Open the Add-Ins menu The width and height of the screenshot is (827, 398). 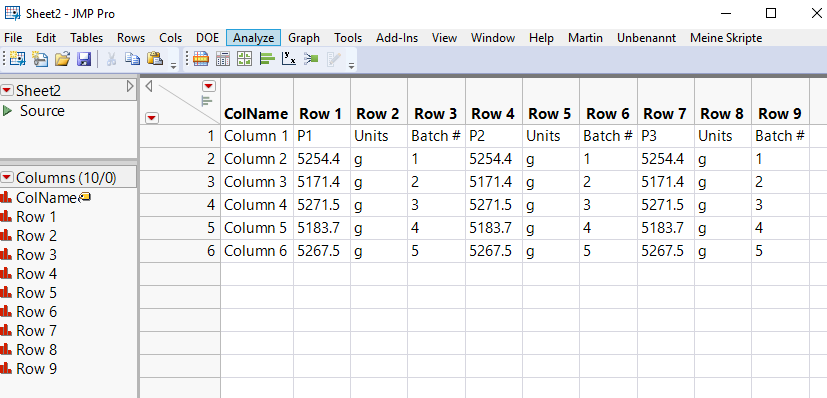point(397,38)
